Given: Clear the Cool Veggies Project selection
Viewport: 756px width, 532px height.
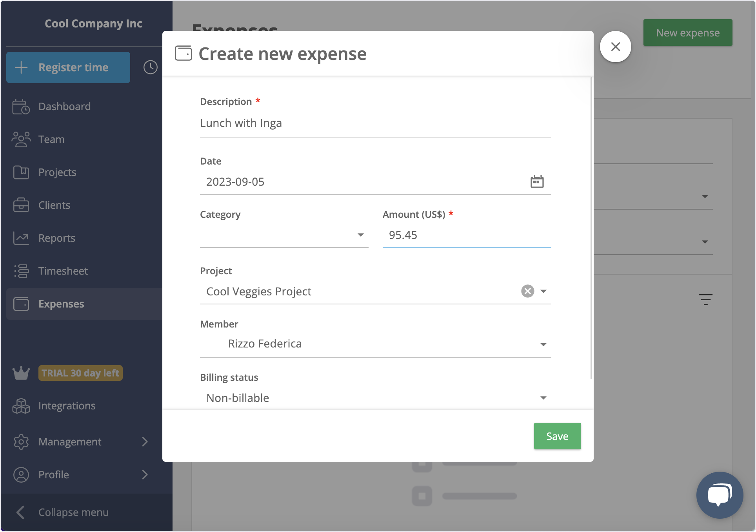Looking at the screenshot, I should tap(527, 291).
